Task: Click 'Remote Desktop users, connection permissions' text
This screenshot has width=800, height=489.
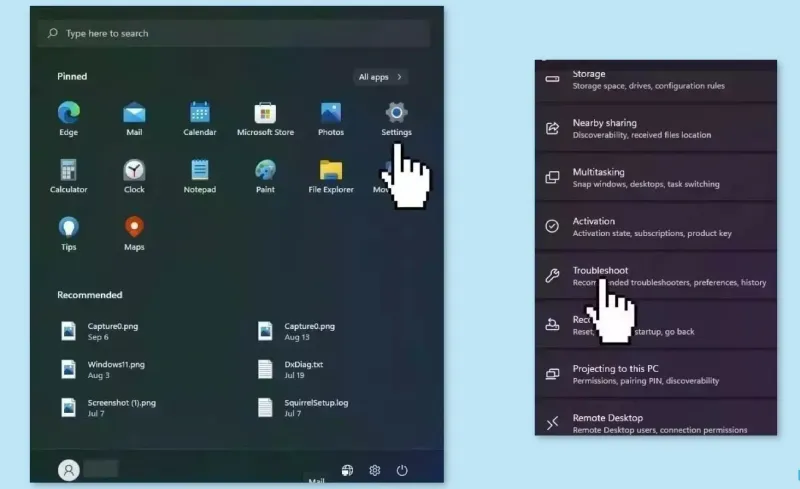Action: click(660, 430)
